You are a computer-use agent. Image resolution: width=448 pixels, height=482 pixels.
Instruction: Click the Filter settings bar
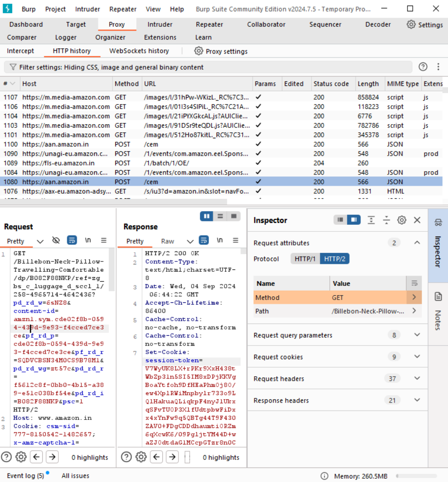pos(208,67)
